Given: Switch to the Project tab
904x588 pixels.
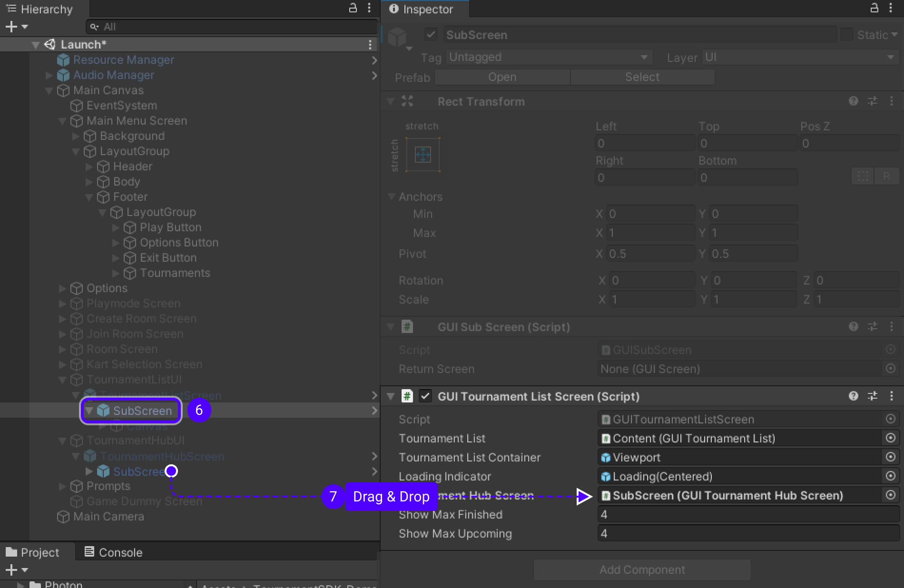Looking at the screenshot, I should pos(33,552).
